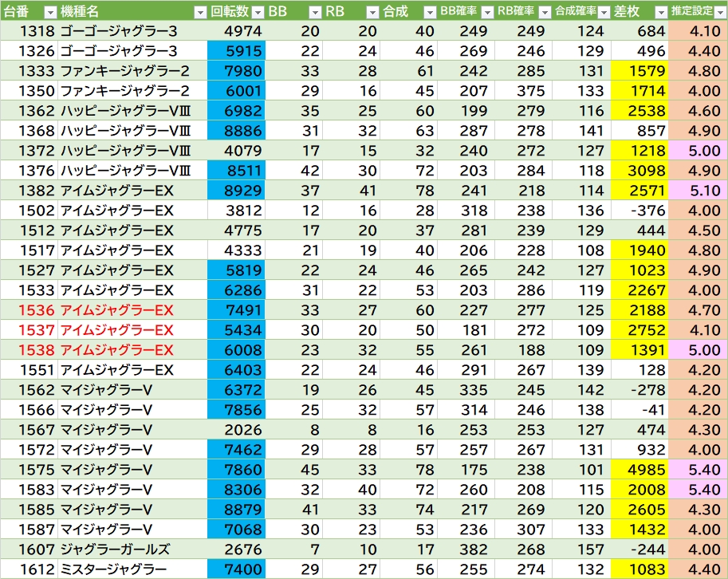728x579 pixels.
Task: Select the pink 5.00 cell in row 1372
Action: pos(698,151)
